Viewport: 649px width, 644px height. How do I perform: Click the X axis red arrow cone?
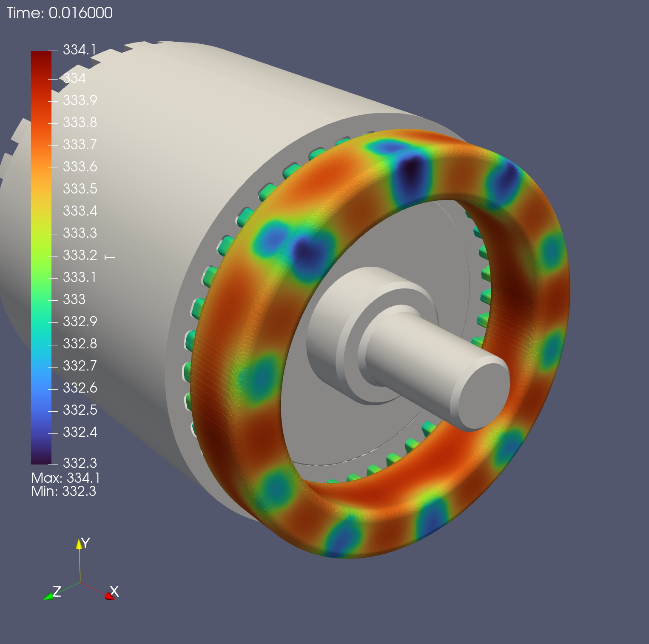click(110, 596)
